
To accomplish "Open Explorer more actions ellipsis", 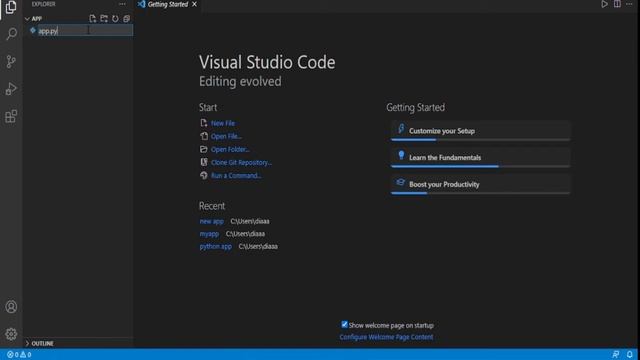I will pos(122,4).
